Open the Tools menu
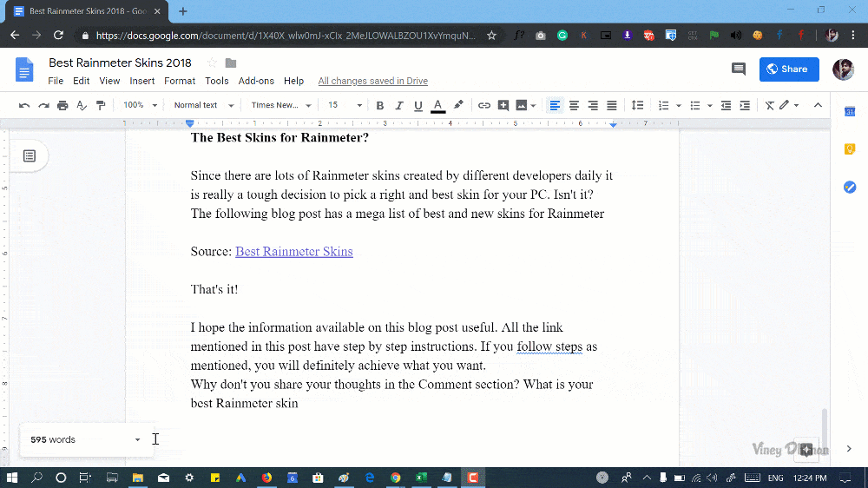This screenshot has height=488, width=868. pos(216,81)
